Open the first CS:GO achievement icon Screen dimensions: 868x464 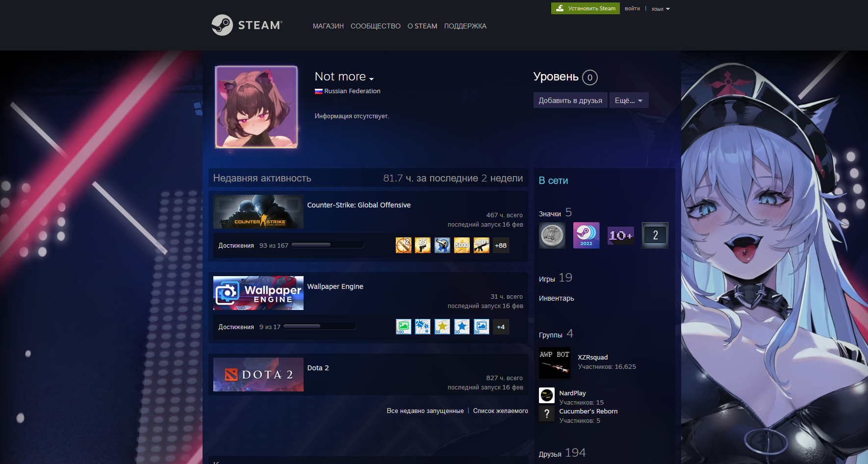click(404, 245)
